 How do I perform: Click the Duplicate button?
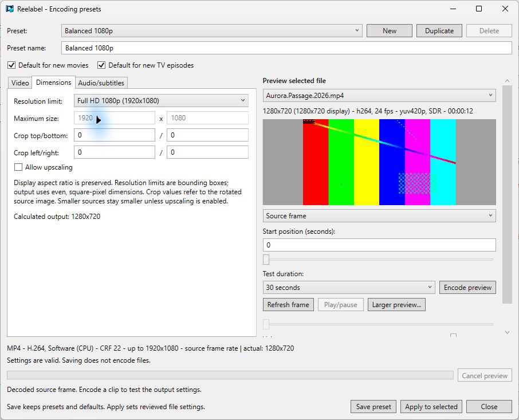point(439,31)
